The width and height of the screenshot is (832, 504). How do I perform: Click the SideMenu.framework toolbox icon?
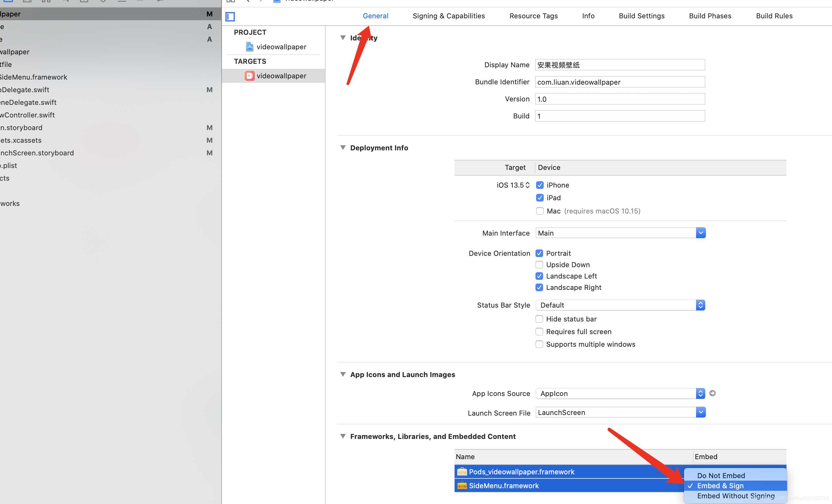coord(462,485)
